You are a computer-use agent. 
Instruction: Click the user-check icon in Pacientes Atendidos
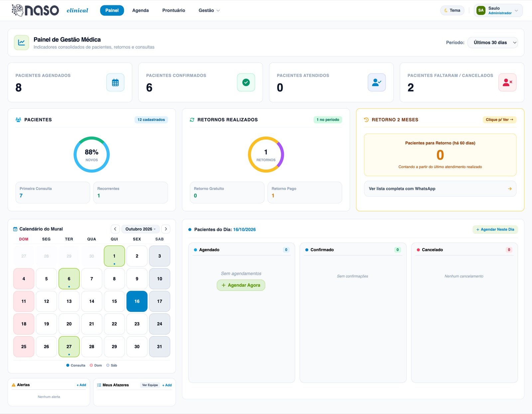click(377, 82)
